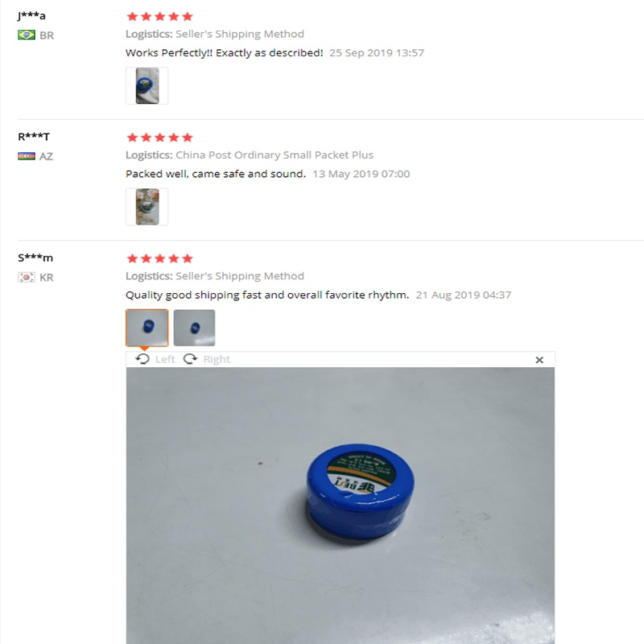Click the Brazil flag icon

[27, 35]
